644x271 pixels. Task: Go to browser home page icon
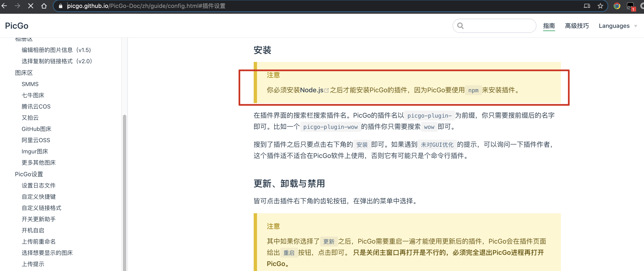coord(44,6)
